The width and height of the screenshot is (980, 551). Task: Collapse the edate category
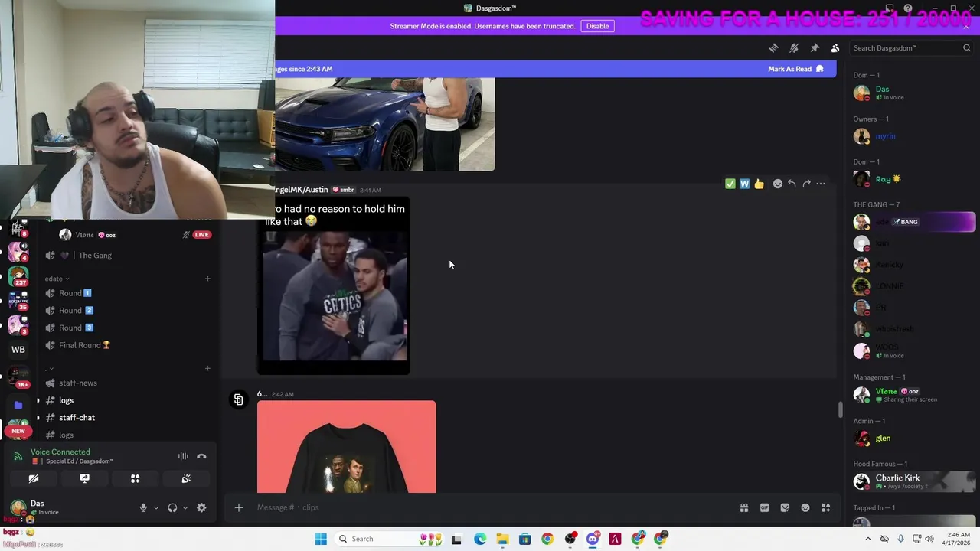(57, 279)
